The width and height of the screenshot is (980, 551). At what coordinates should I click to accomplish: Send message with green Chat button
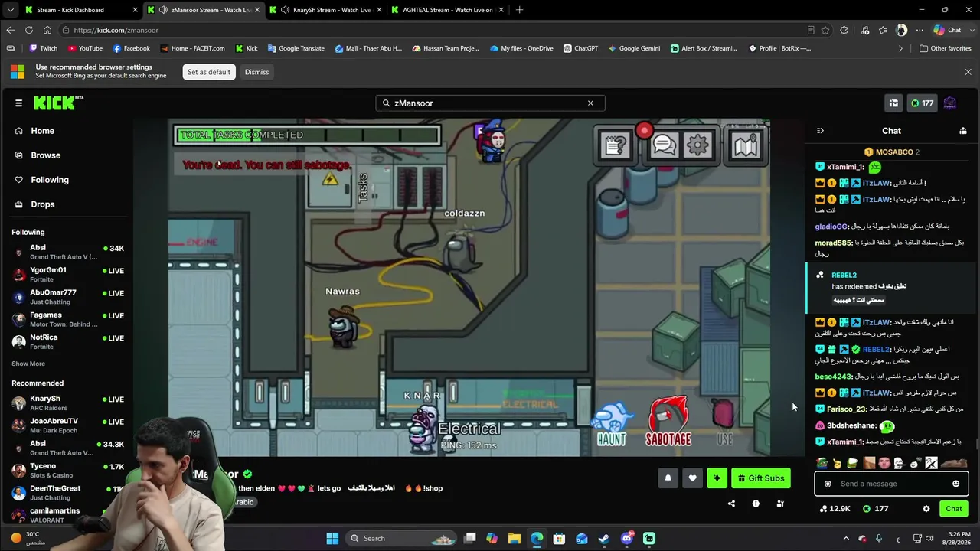[954, 509]
